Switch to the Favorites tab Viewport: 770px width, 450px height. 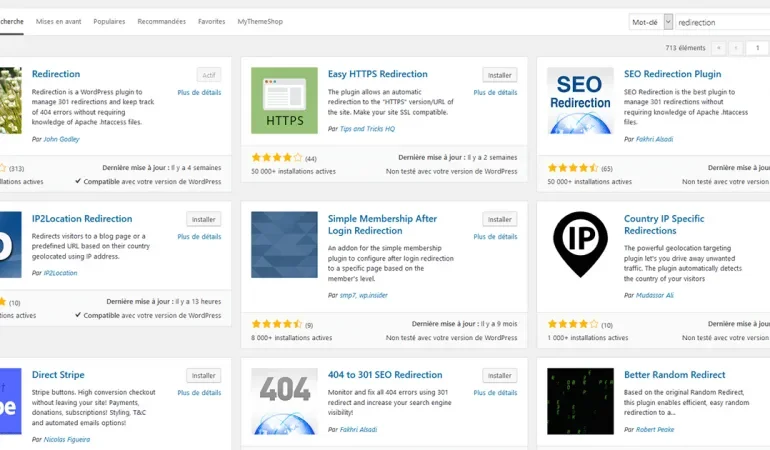point(212,22)
